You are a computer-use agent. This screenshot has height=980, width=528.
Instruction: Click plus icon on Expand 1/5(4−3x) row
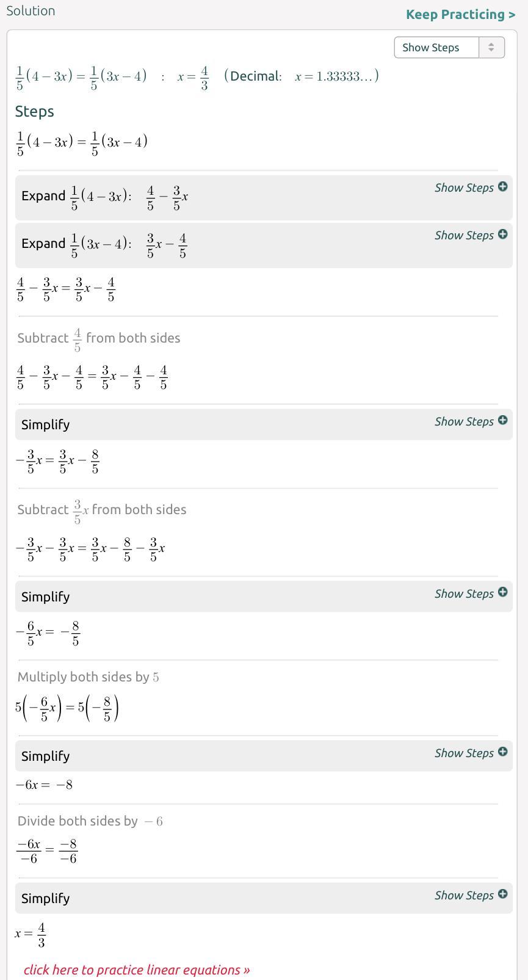point(502,187)
